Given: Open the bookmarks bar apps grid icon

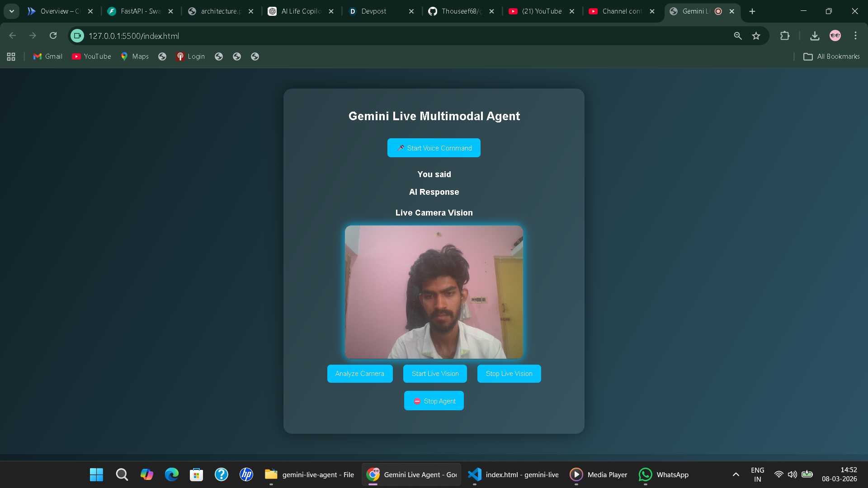Looking at the screenshot, I should (x=11, y=56).
